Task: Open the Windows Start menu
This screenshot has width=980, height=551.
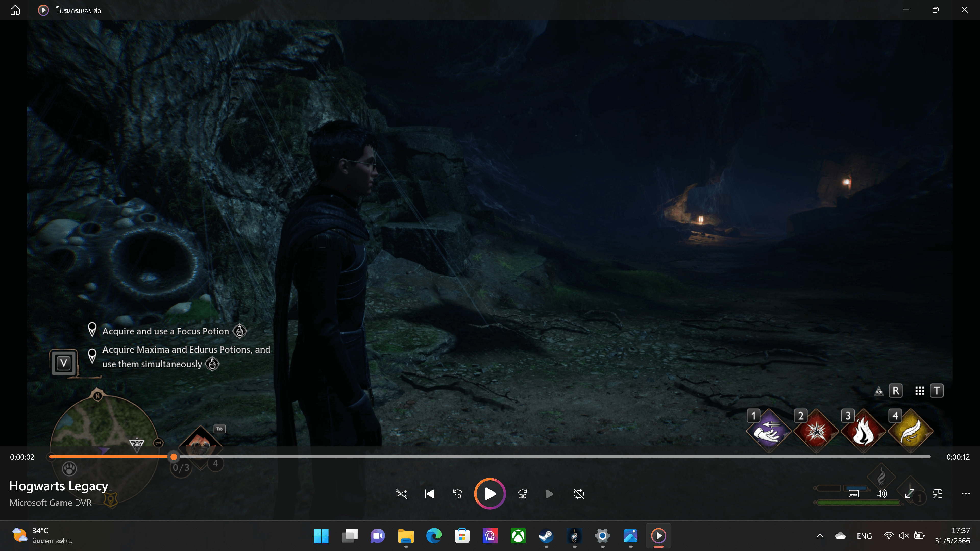Action: pos(321,536)
